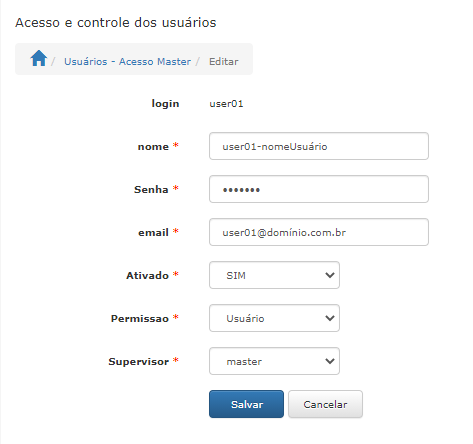This screenshot has width=473, height=444.
Task: Click the chevron arrow of Supervisor select
Action: tap(330, 361)
